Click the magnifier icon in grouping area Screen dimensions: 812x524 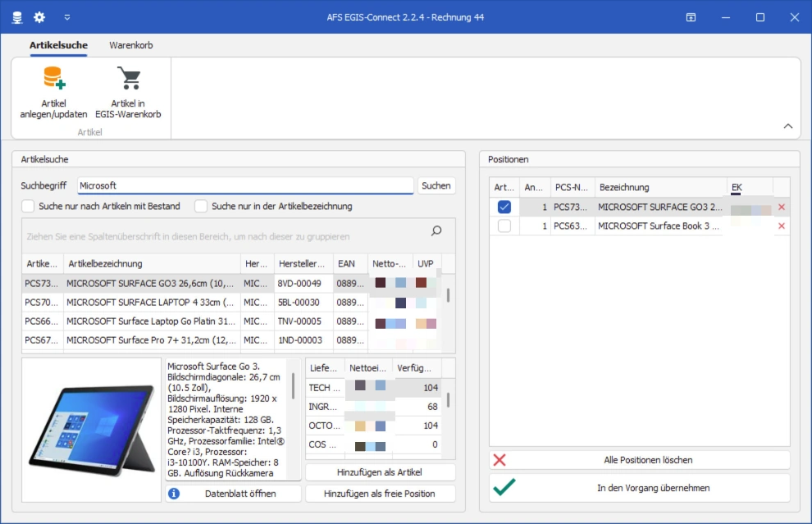[x=436, y=230]
